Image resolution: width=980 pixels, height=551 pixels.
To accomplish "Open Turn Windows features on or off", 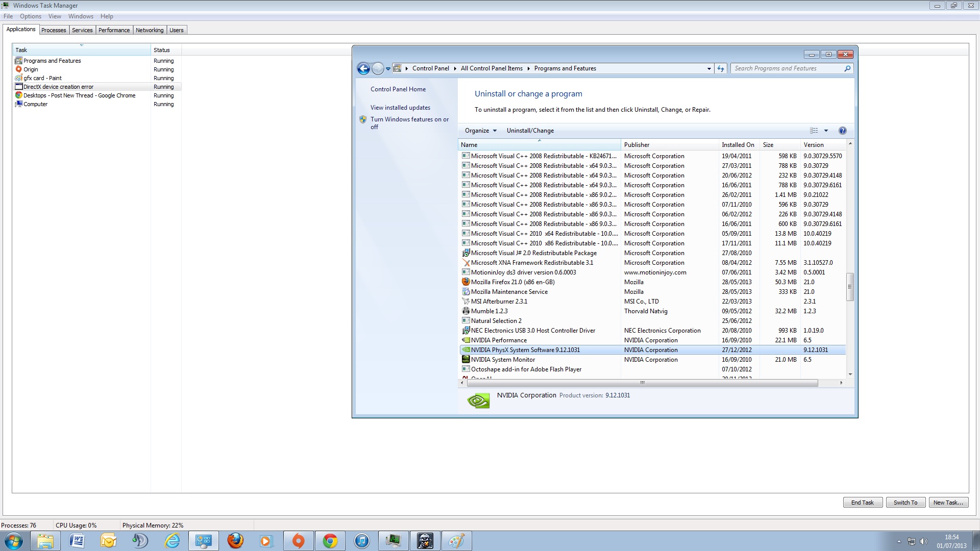I will [x=409, y=123].
